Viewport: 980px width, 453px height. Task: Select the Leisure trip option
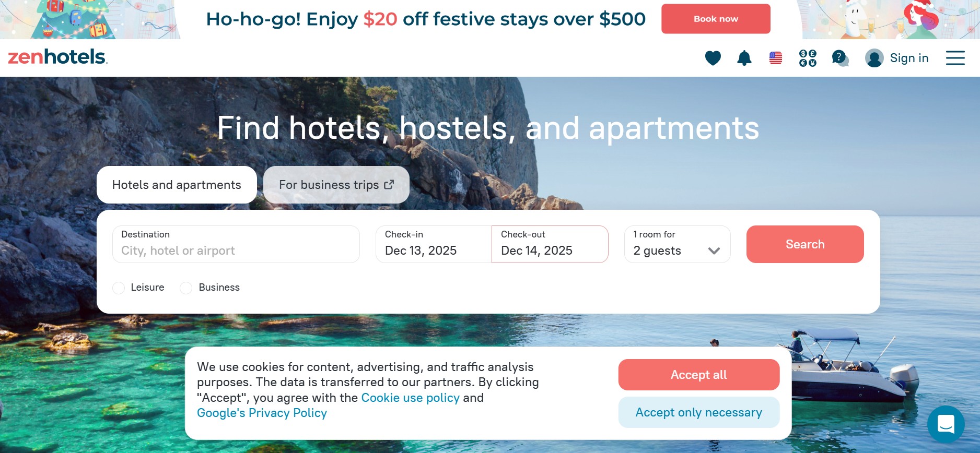point(119,288)
